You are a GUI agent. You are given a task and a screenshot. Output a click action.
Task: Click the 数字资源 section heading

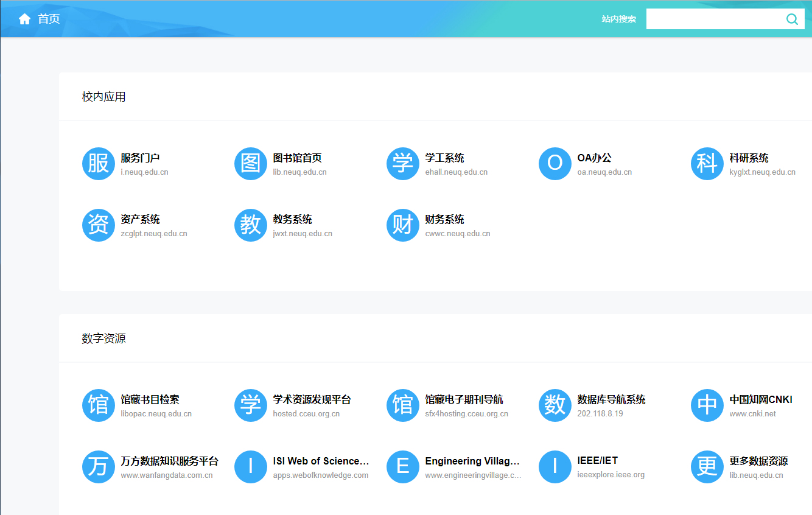pyautogui.click(x=104, y=338)
